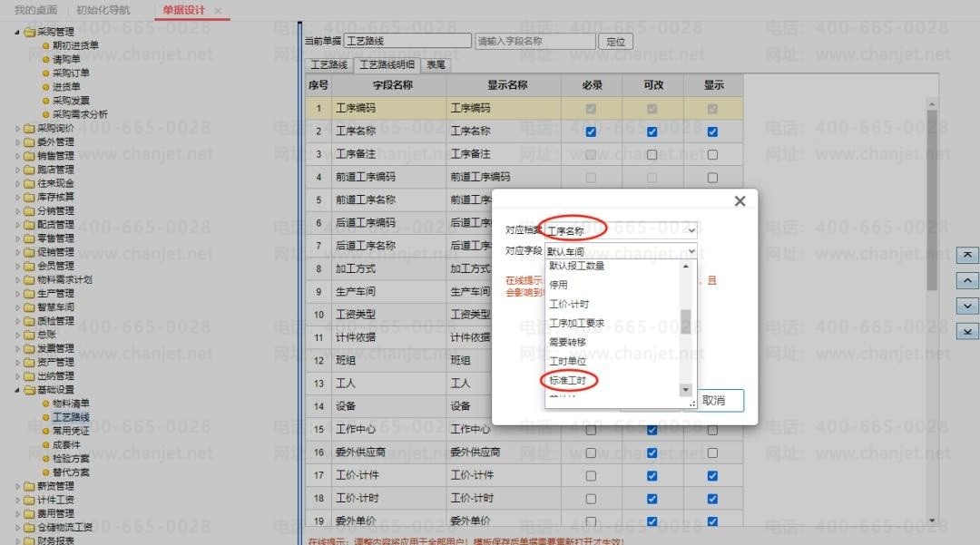Expand the 委外管理 tree node

pyautogui.click(x=17, y=141)
